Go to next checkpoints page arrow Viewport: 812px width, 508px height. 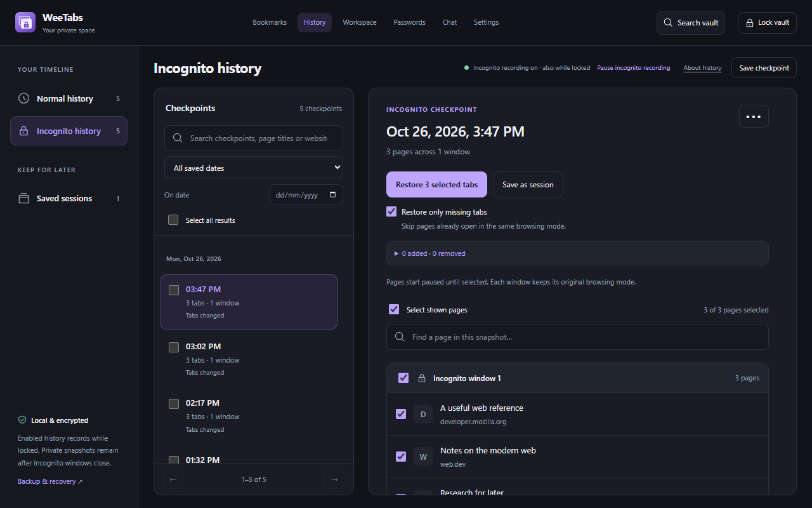tap(334, 479)
